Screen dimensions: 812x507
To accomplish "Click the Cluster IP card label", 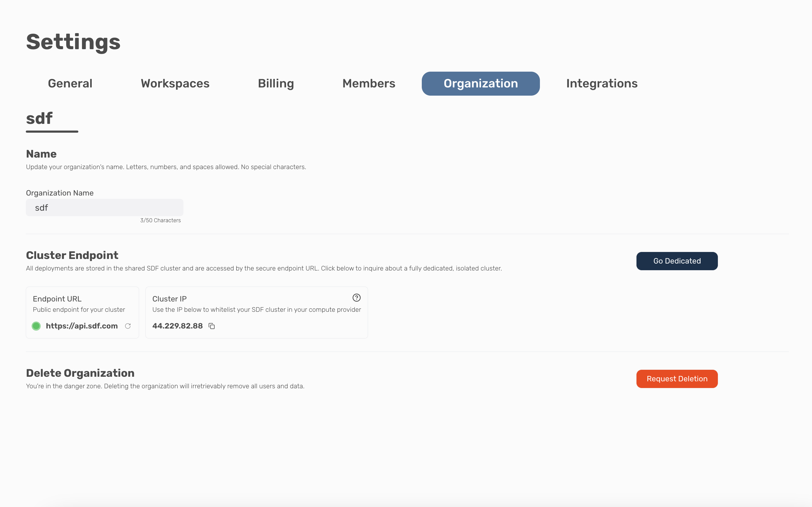I will 169,299.
